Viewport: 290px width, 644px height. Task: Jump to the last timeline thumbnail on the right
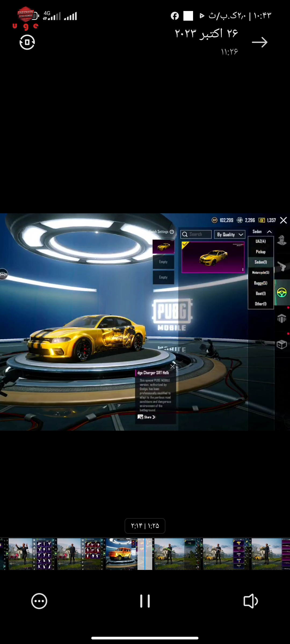click(271, 554)
